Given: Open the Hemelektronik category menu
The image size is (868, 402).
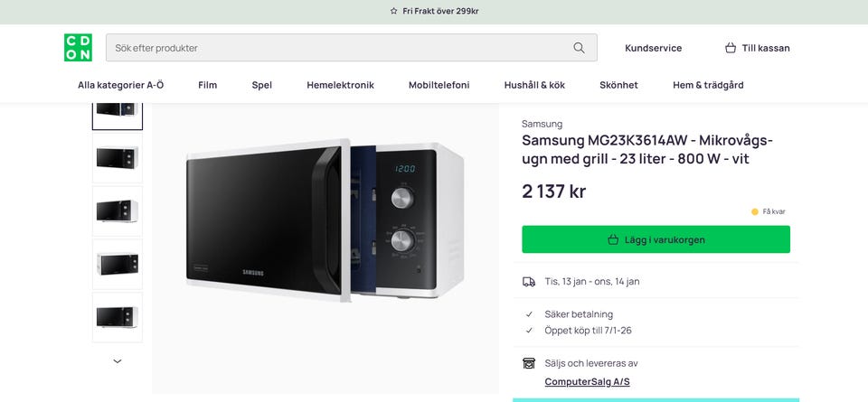Looking at the screenshot, I should pos(340,85).
